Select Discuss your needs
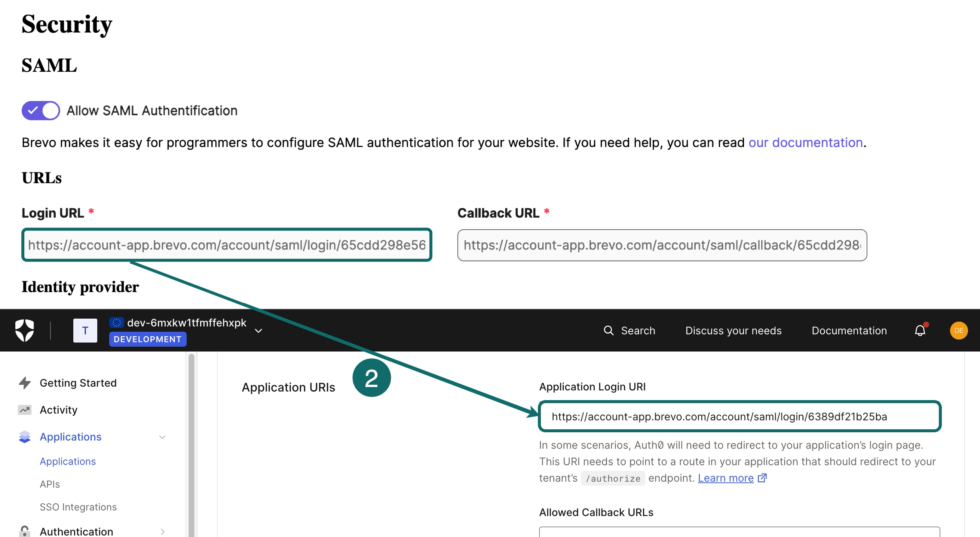 click(734, 330)
